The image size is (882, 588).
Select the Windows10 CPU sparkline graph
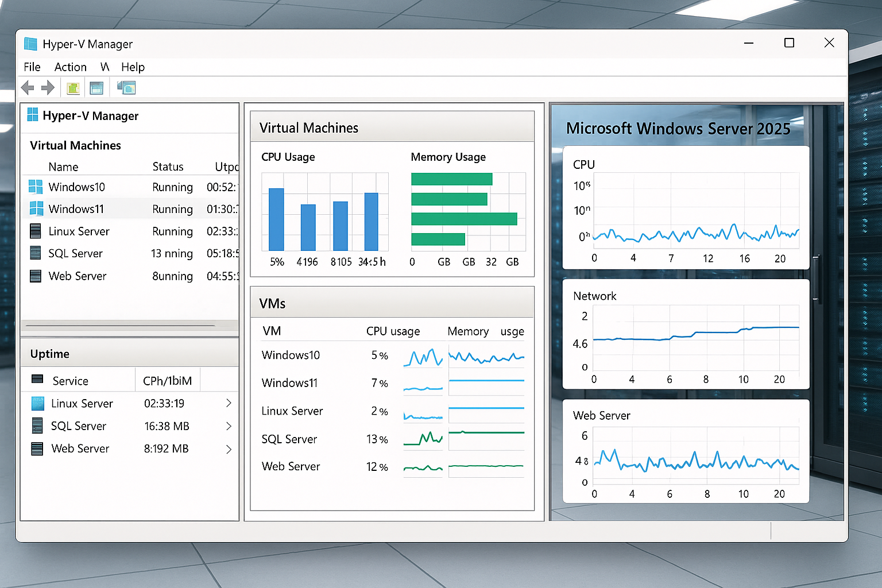point(423,358)
